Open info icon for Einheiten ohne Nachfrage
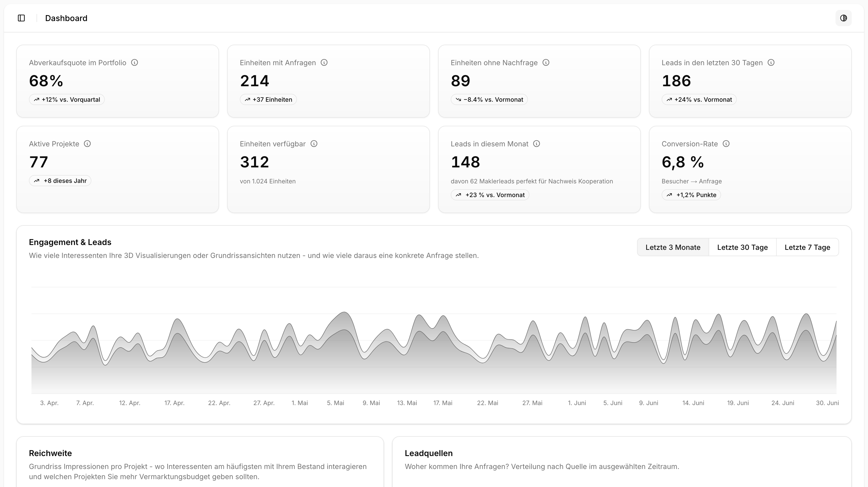This screenshot has width=868, height=487. point(546,63)
